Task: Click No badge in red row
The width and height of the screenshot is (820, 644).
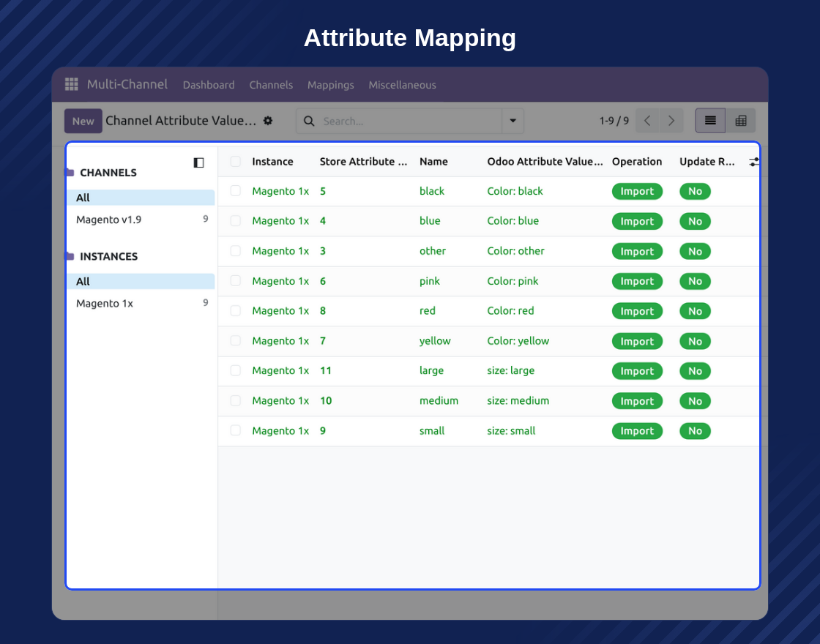Action: click(695, 311)
